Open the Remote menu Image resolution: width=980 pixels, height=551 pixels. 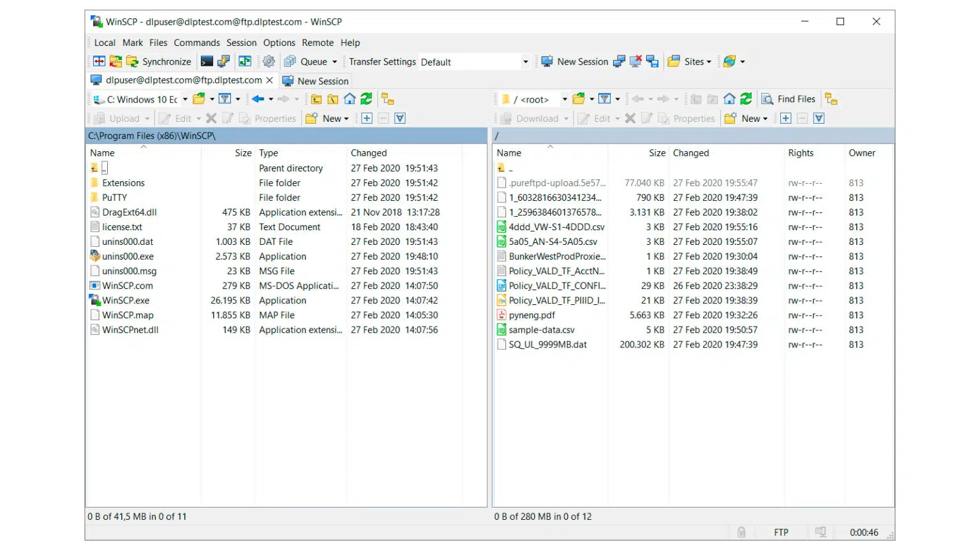pos(318,43)
